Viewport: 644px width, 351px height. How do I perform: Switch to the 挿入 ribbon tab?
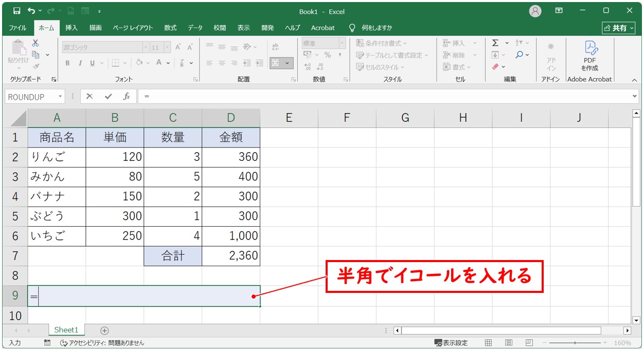pos(71,28)
